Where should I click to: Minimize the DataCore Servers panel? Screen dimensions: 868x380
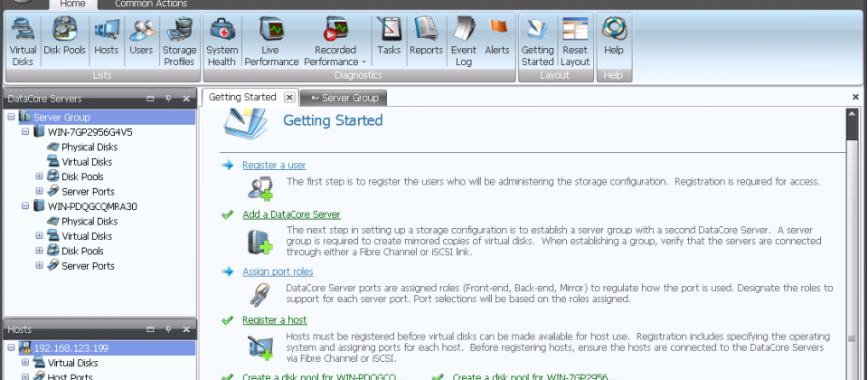(150, 99)
